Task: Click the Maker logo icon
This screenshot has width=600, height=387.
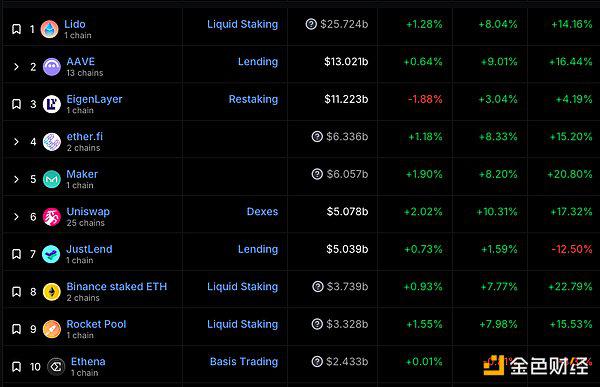Action: [x=52, y=179]
